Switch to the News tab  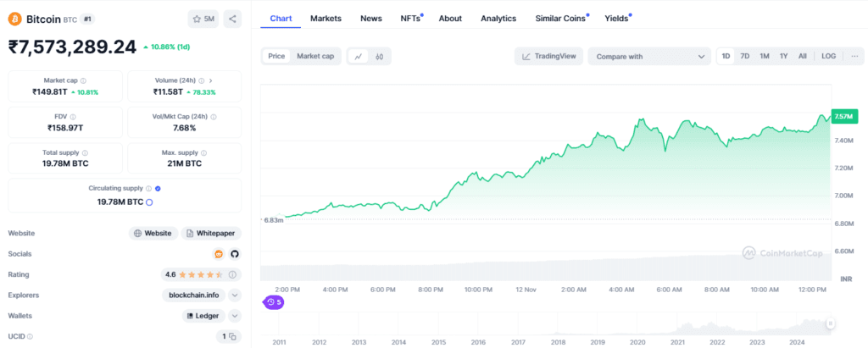coord(371,19)
